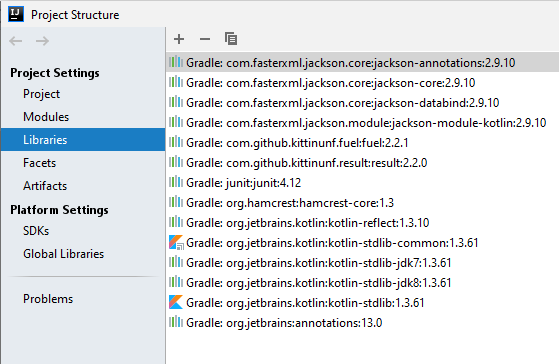Screen dimensions: 559x364
Task: Click the plus icon to add library
Action: click(179, 39)
